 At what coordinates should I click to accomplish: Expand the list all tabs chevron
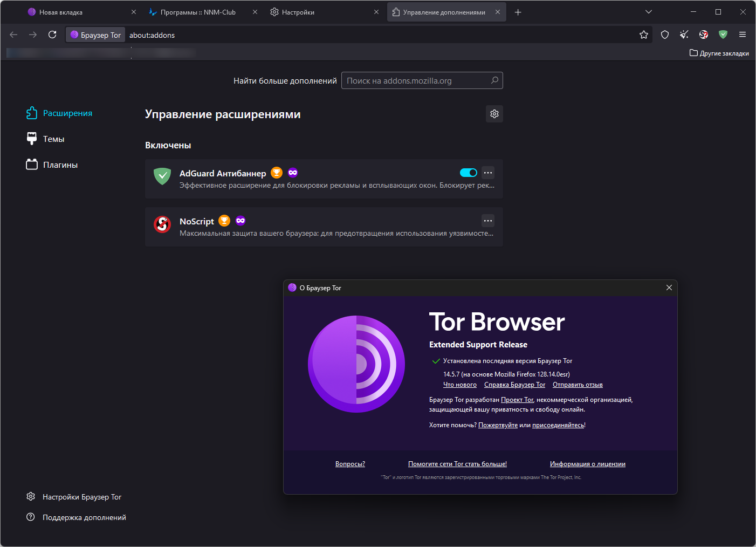pos(649,12)
